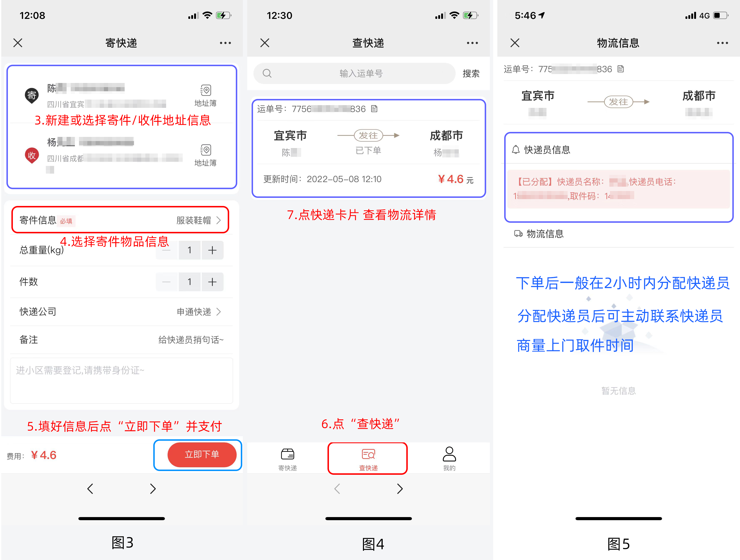Open more options on 寄快递 page
The height and width of the screenshot is (560, 740).
[x=225, y=43]
